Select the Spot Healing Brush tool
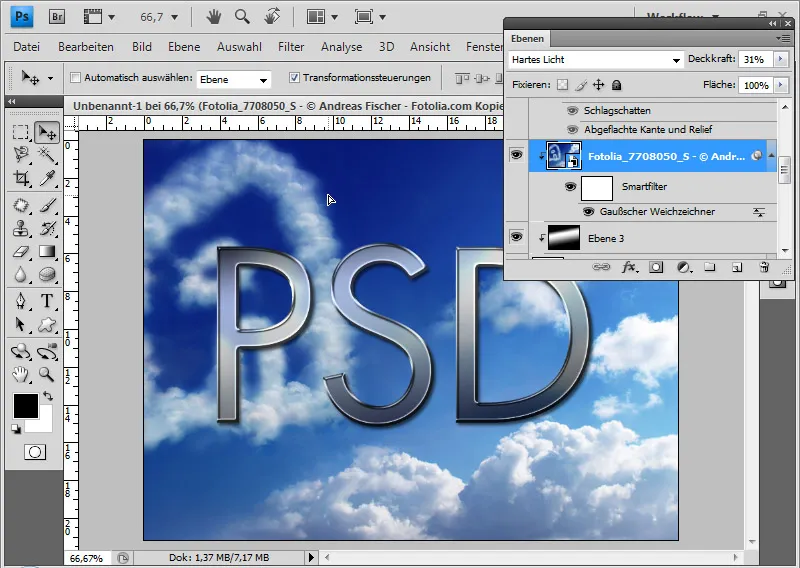This screenshot has width=800, height=568. [21, 205]
